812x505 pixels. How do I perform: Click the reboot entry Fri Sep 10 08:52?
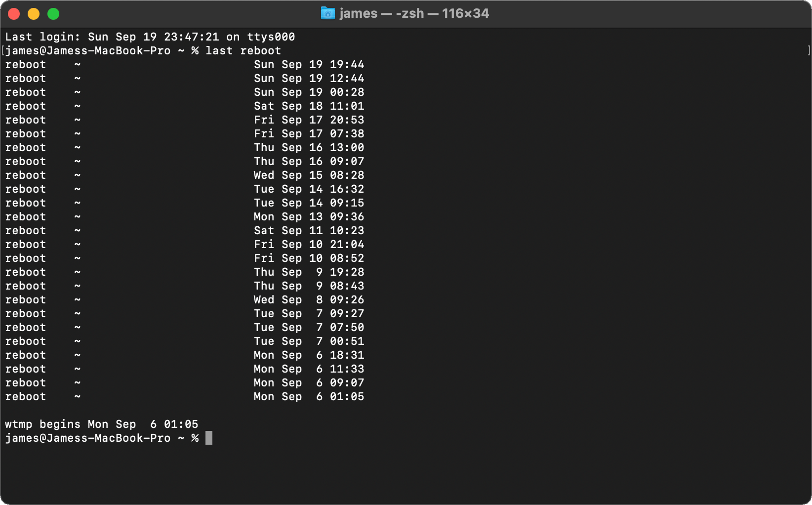185,258
